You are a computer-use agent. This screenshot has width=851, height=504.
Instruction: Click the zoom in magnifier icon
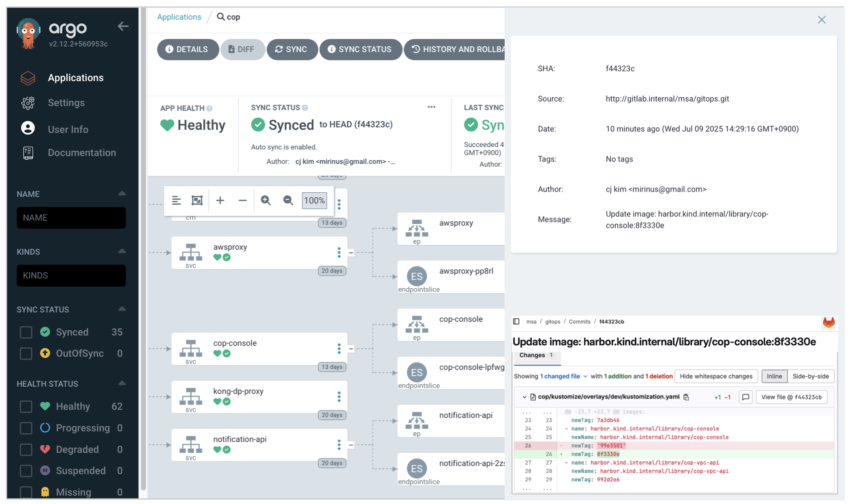[x=265, y=201]
